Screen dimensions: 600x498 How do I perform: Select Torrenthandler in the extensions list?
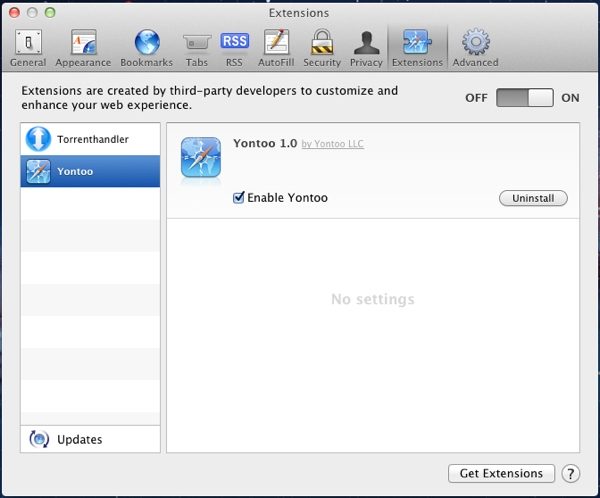90,139
